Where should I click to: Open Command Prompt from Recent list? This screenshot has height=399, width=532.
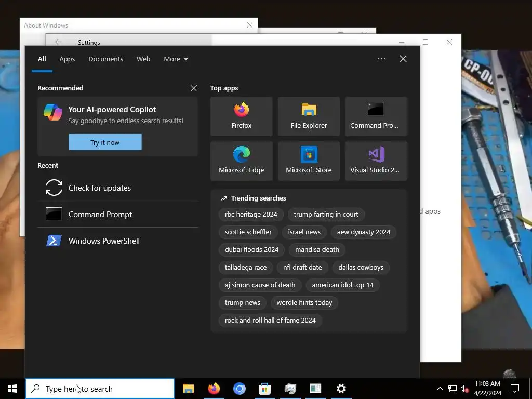point(118,215)
